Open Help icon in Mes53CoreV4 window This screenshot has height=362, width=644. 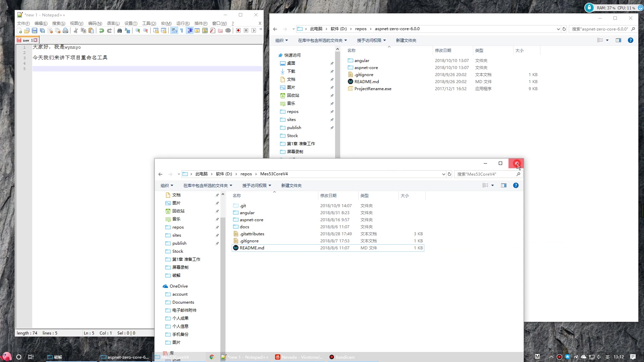[x=516, y=185]
